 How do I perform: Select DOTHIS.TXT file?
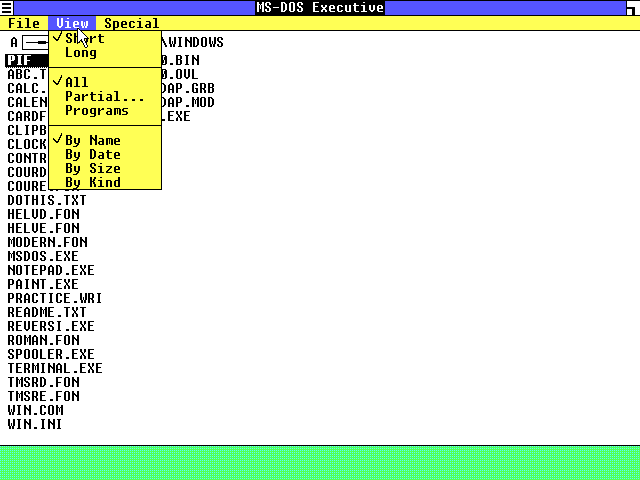tap(47, 200)
